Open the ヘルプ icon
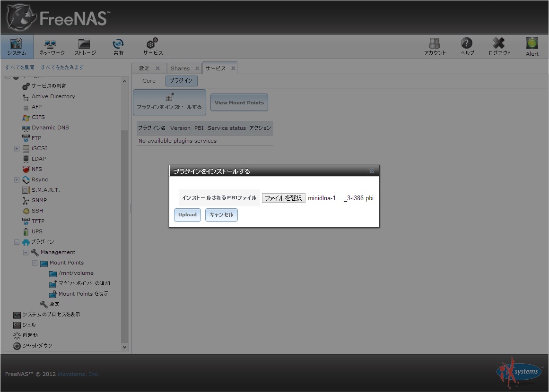This screenshot has width=549, height=392. click(467, 46)
